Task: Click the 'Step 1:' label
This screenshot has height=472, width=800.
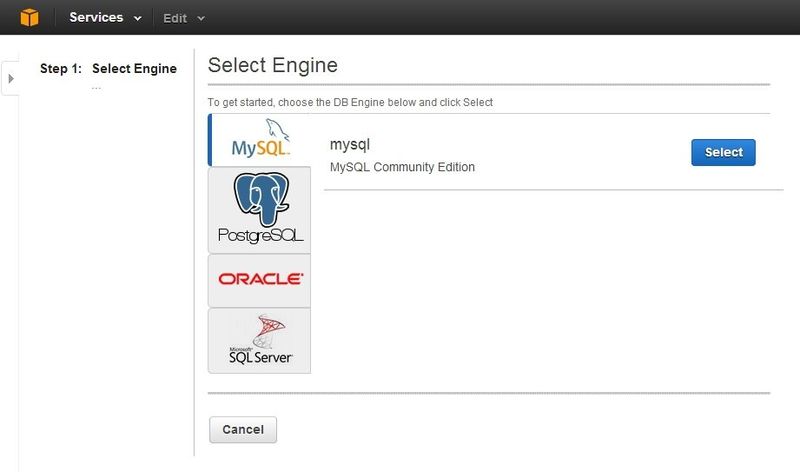Action: click(x=61, y=68)
